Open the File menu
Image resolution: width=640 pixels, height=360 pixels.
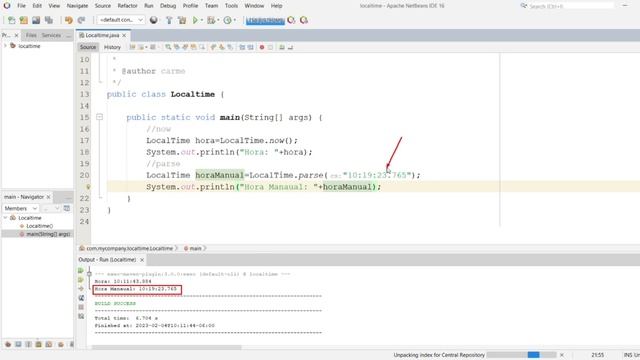point(21,6)
